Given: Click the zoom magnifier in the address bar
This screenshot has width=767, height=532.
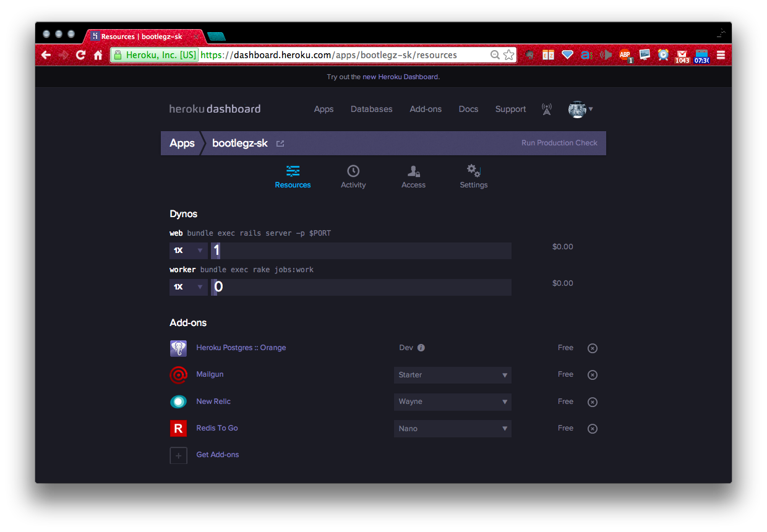Looking at the screenshot, I should click(x=495, y=55).
